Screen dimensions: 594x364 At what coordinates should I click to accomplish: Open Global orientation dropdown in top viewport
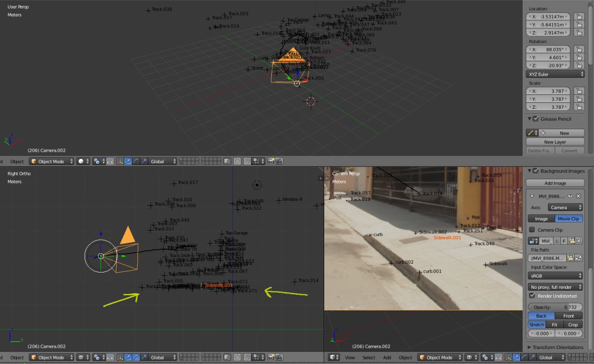coord(162,161)
